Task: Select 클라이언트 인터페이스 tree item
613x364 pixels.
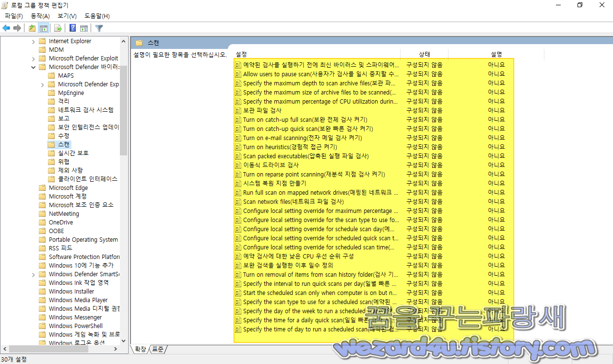Action: point(88,179)
